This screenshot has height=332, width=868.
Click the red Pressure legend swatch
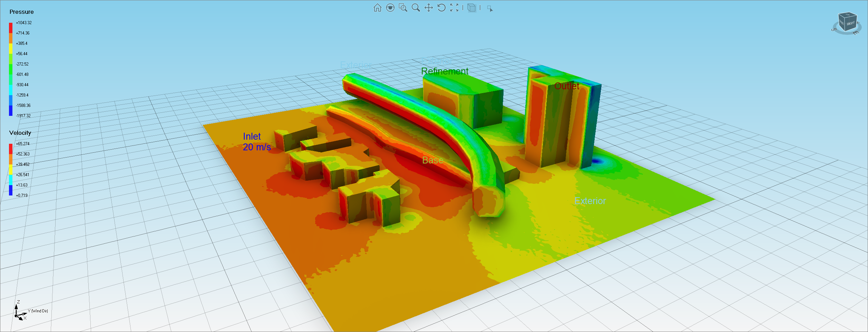pos(11,28)
